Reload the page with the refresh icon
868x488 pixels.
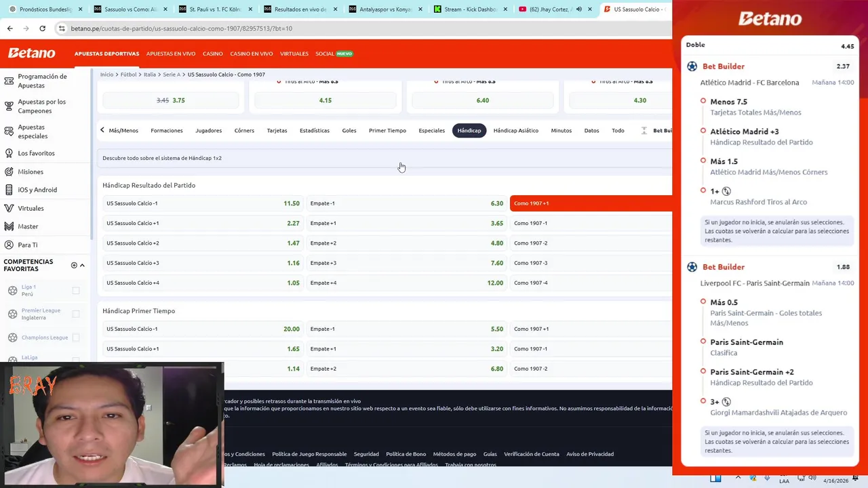click(42, 28)
